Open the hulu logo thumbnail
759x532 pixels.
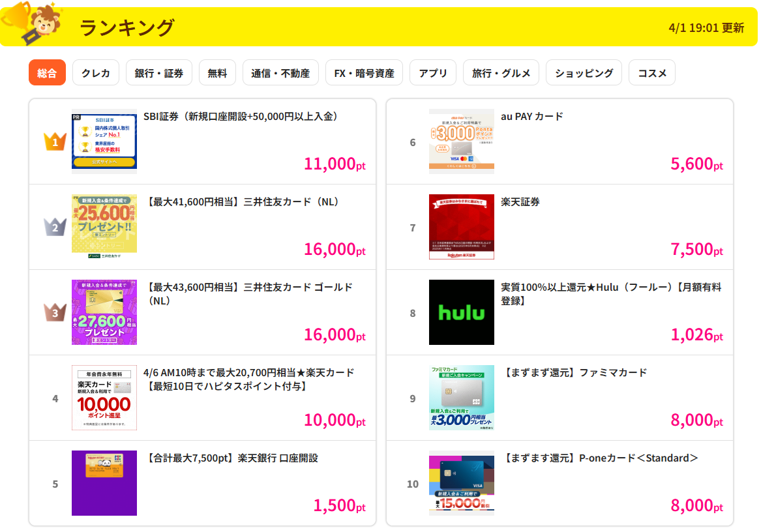pos(461,312)
